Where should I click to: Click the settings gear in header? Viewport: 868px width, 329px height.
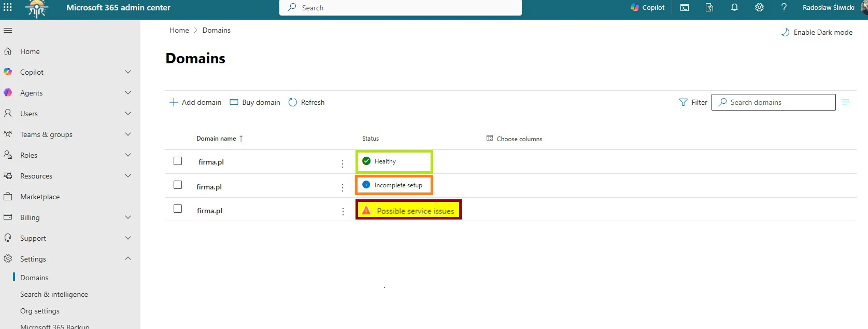[x=759, y=7]
